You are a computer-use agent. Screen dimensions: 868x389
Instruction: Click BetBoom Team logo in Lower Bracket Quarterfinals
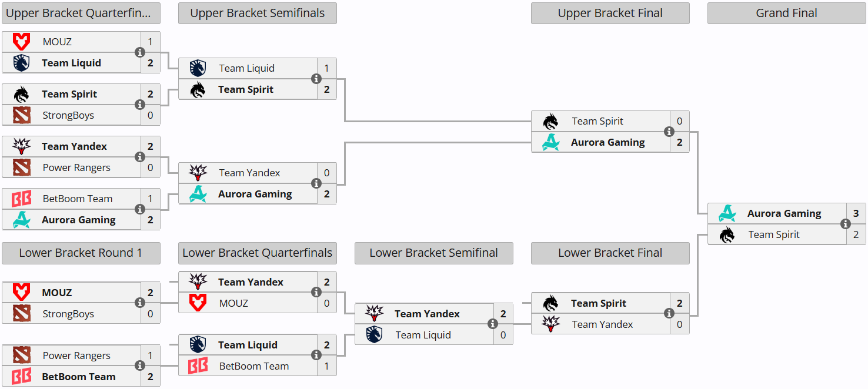pyautogui.click(x=198, y=366)
